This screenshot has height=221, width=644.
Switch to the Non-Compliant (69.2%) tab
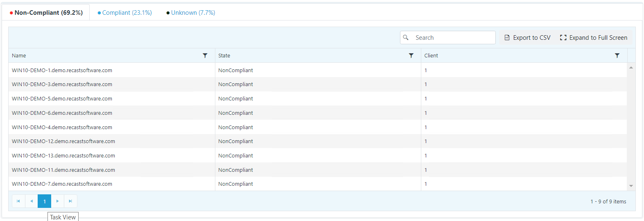pos(46,13)
